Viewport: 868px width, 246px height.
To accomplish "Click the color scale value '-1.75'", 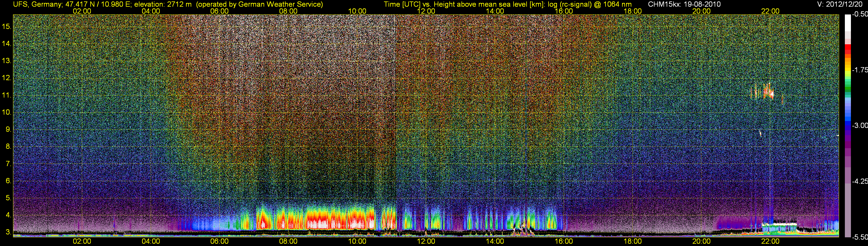I will point(860,70).
